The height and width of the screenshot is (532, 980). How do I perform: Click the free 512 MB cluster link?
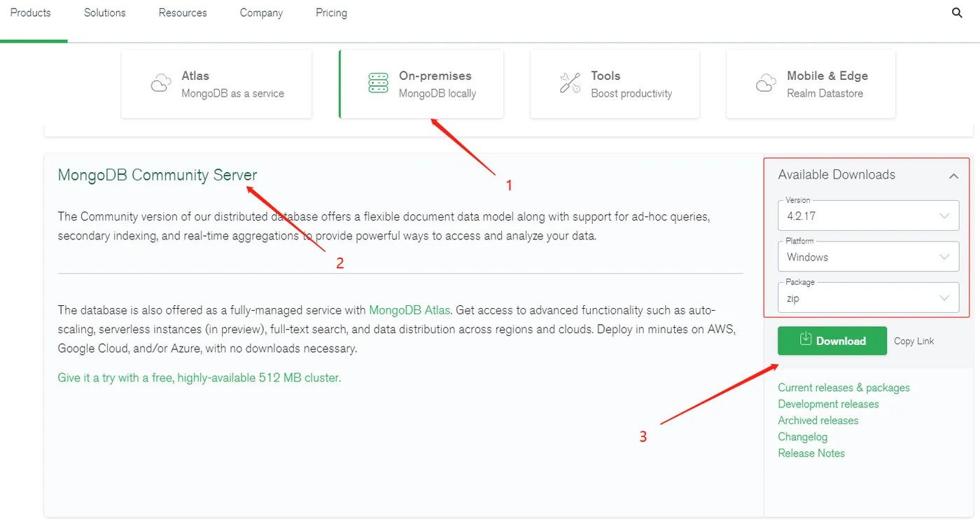coord(199,378)
